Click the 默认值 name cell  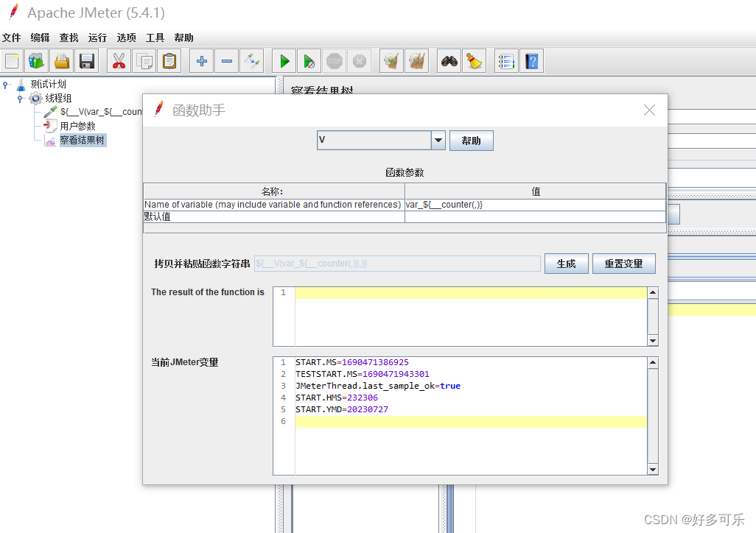pos(274,217)
